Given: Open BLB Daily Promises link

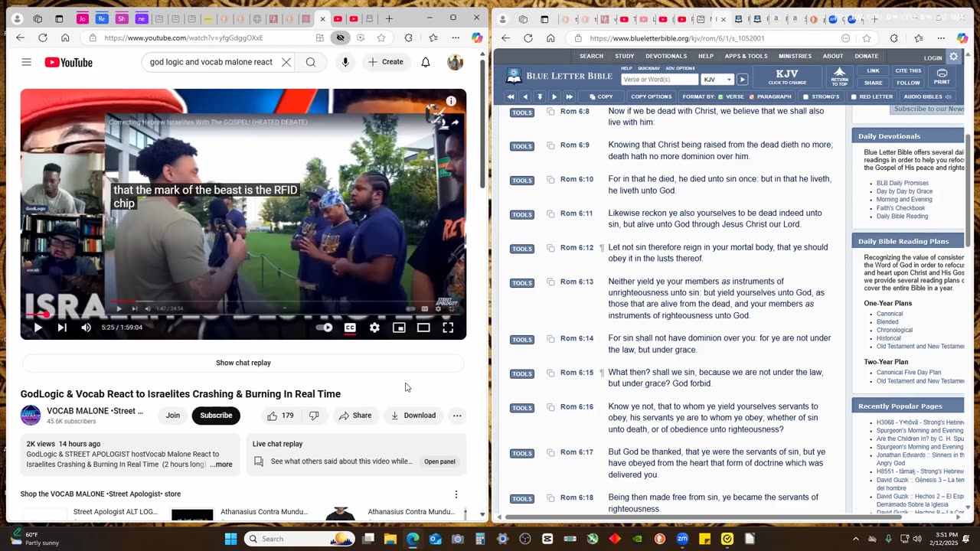Looking at the screenshot, I should coord(903,184).
